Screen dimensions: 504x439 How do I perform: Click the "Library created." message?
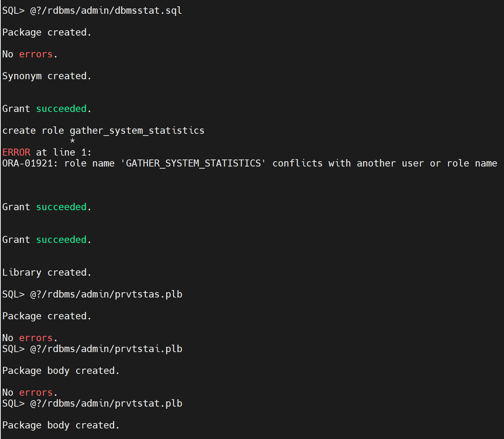pos(46,272)
